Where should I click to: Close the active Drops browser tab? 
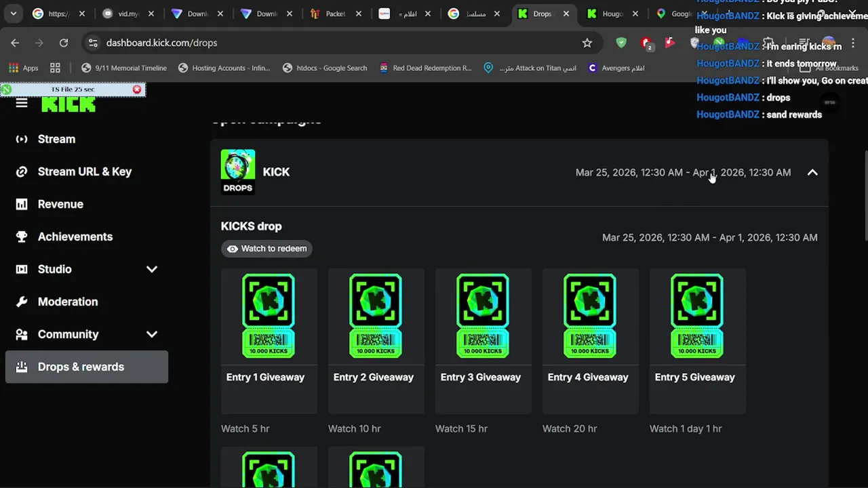(x=566, y=14)
